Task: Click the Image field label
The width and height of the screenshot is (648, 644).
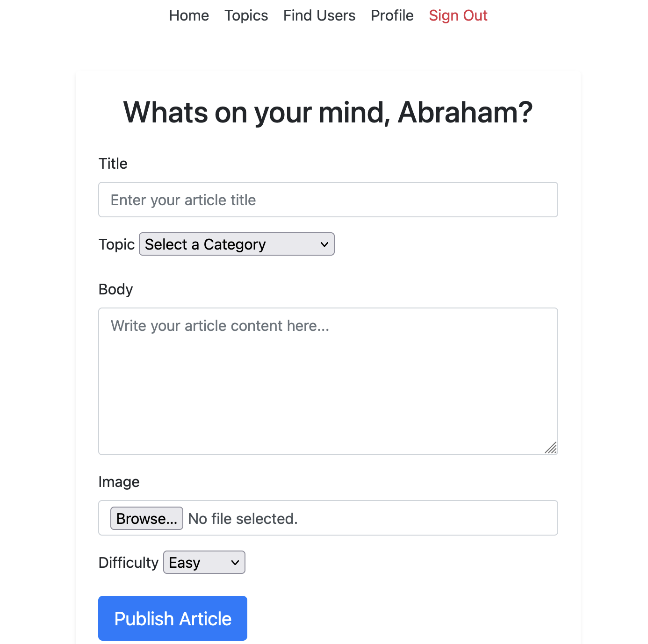Action: tap(119, 482)
